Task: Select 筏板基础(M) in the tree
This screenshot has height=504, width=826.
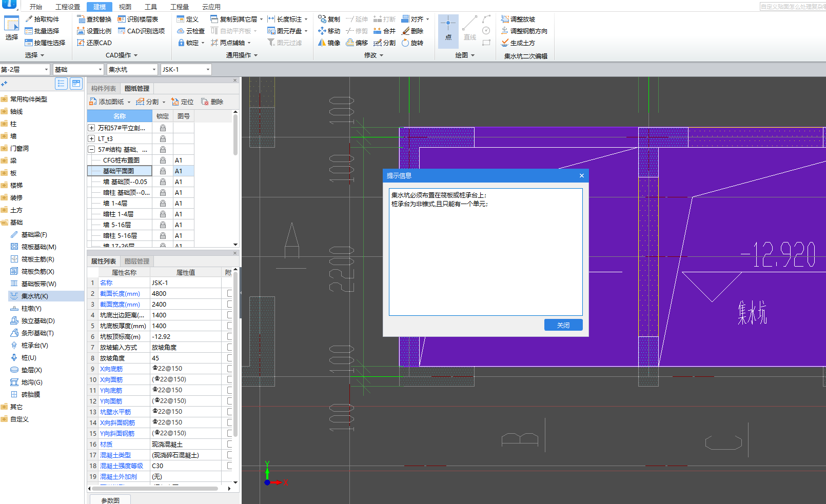Action: [x=38, y=247]
